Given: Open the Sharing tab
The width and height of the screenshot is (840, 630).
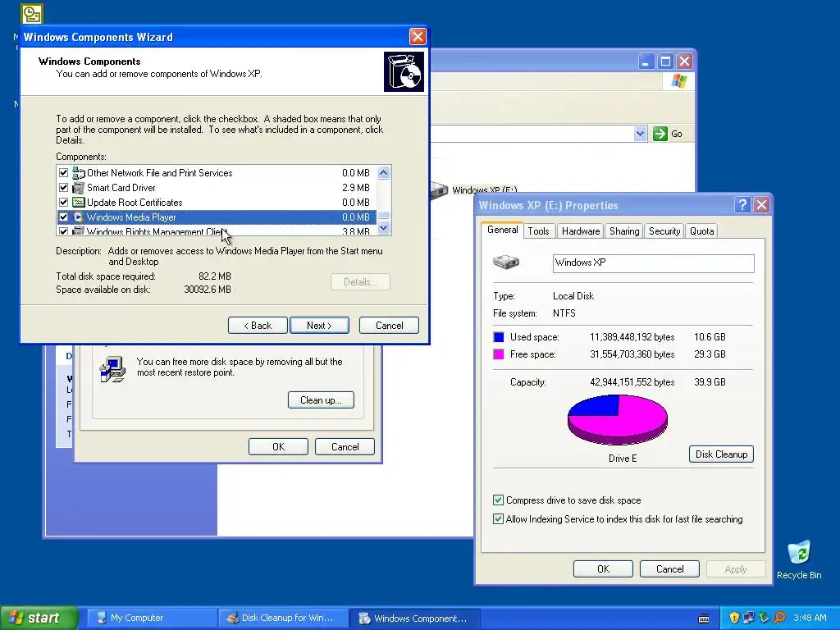Looking at the screenshot, I should tap(624, 231).
